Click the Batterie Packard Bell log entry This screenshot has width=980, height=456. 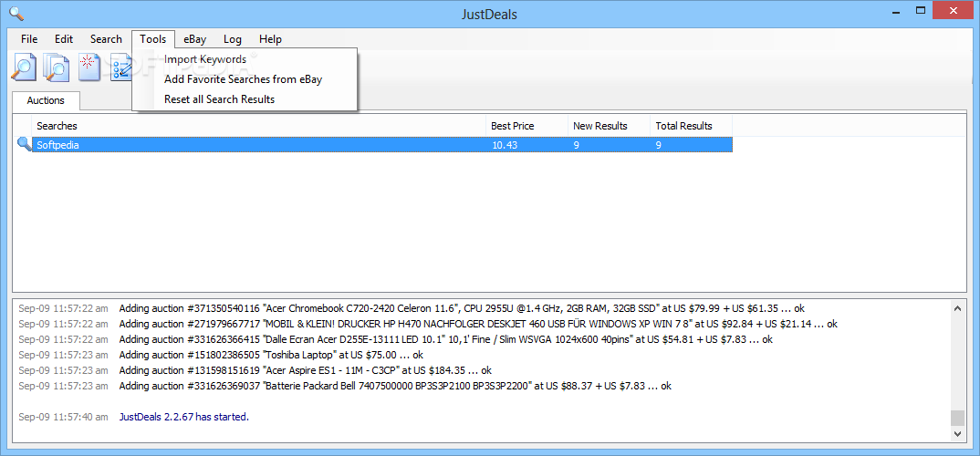[344, 386]
